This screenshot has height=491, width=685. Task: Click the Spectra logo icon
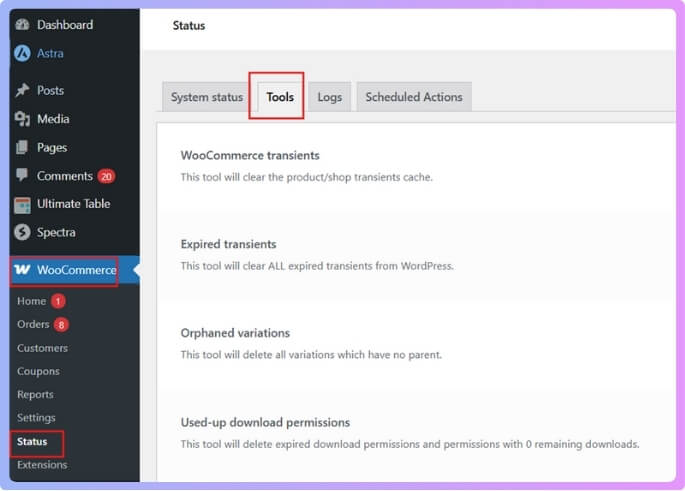coord(22,232)
